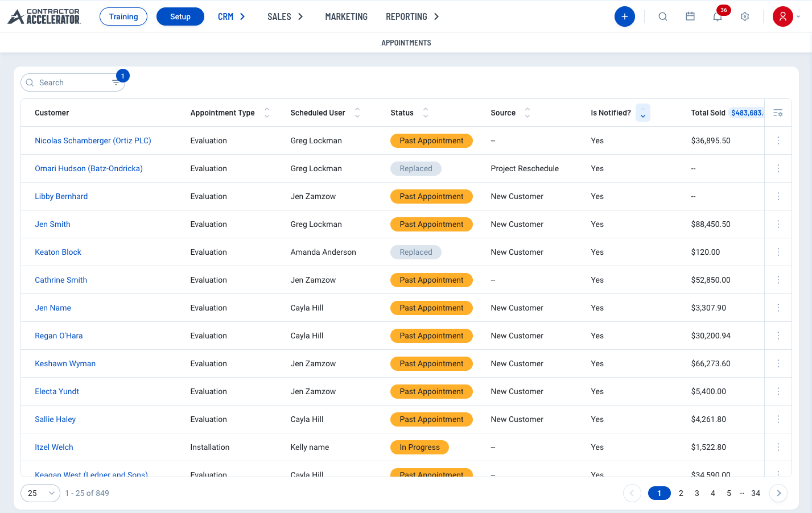Click the Training button

tap(123, 16)
